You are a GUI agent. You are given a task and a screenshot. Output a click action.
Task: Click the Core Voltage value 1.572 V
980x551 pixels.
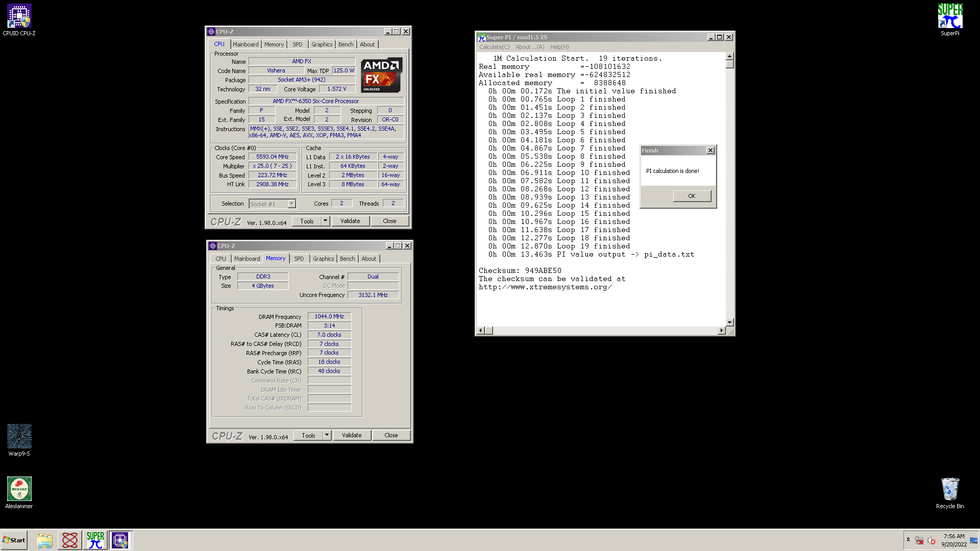click(337, 89)
